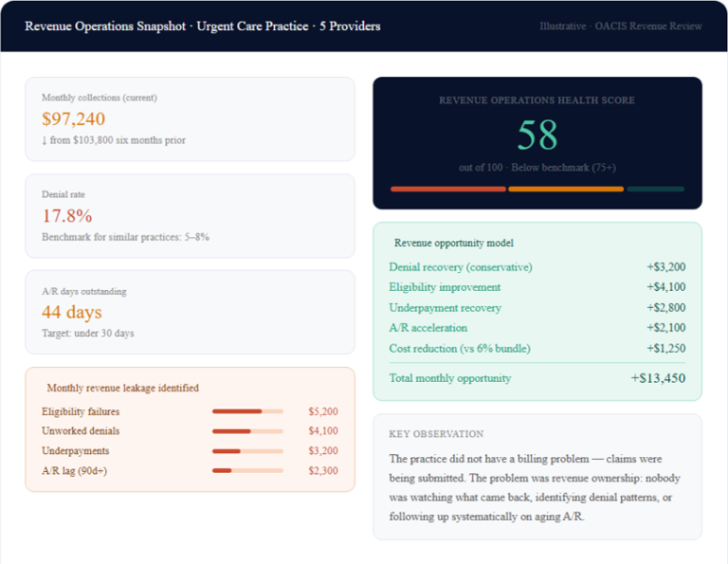Click the 'Eligibility failures' leakage row label

[81, 411]
